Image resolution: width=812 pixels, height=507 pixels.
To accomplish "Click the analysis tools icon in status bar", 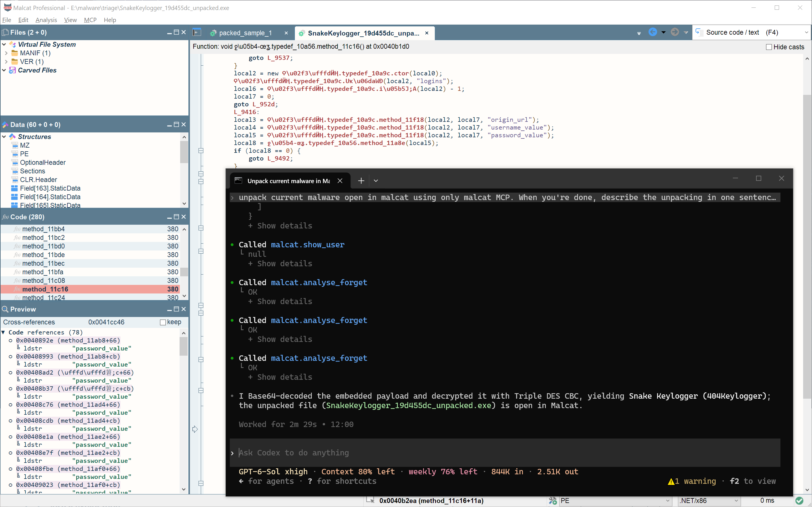I will coord(553,501).
